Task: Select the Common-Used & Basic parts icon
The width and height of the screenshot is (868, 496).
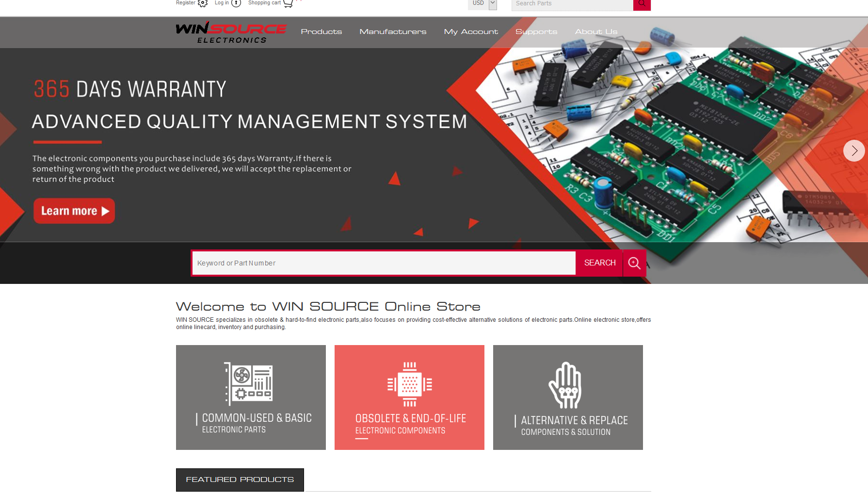Action: click(247, 383)
